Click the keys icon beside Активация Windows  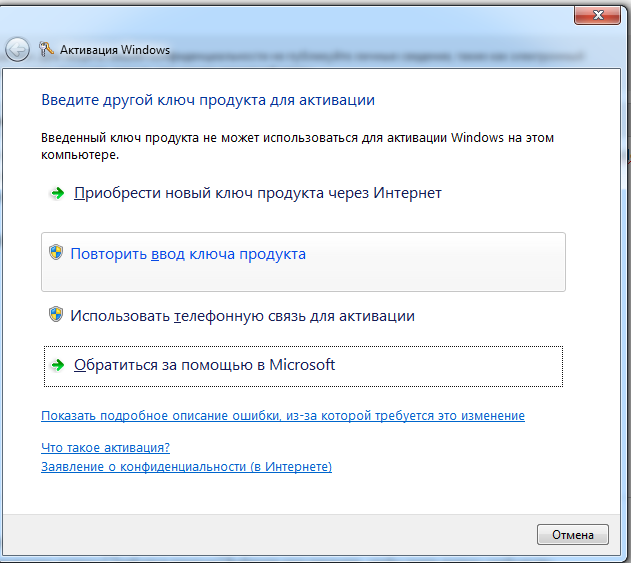[46, 49]
